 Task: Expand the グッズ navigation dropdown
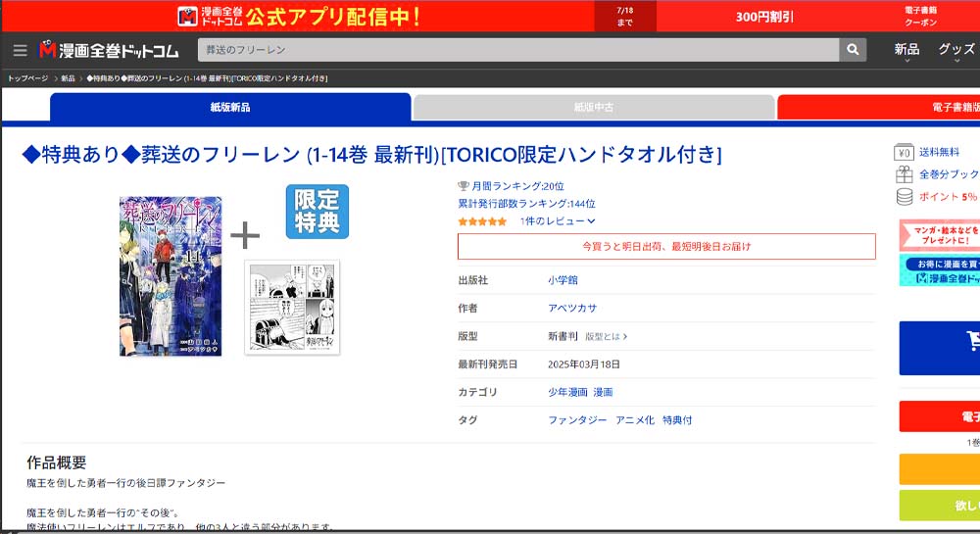click(956, 51)
